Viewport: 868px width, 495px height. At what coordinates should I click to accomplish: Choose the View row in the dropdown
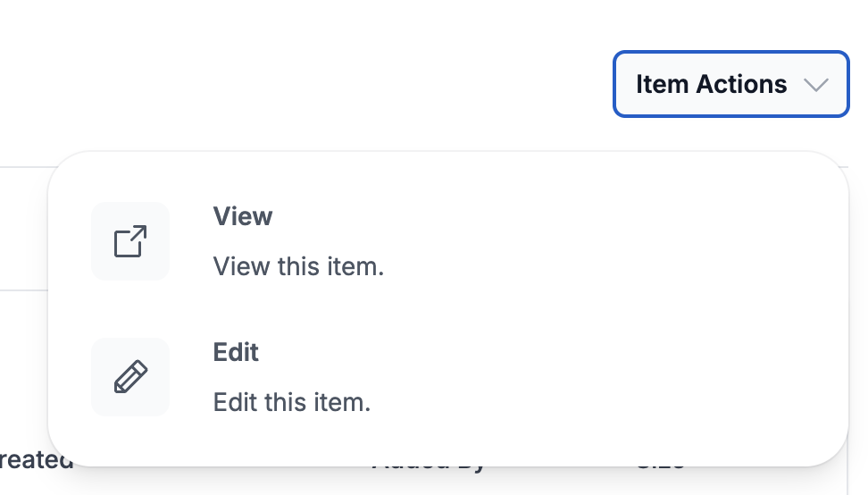[447, 241]
